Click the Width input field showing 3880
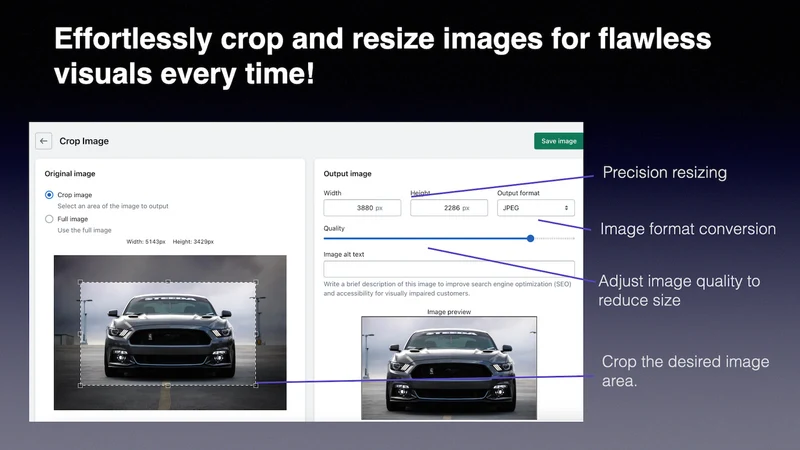Image resolution: width=800 pixels, height=450 pixels. 362,208
